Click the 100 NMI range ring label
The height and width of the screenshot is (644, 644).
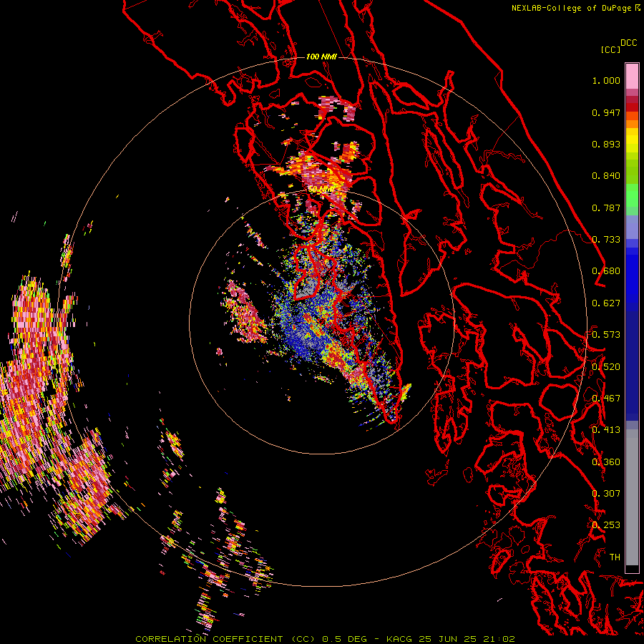pos(321,57)
